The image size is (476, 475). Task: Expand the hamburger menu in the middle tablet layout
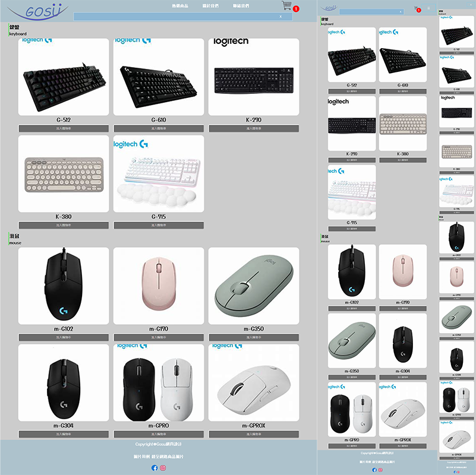click(x=428, y=8)
